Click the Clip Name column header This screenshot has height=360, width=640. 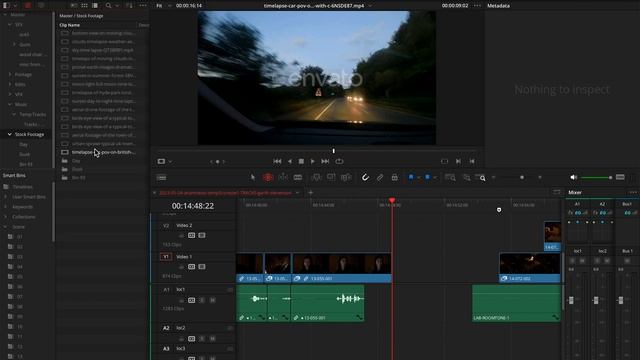[69, 25]
